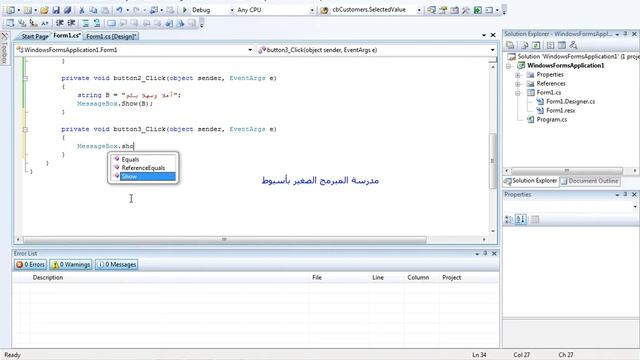Click the New Project icon
Viewport: 640px width, 360px height.
10,10
